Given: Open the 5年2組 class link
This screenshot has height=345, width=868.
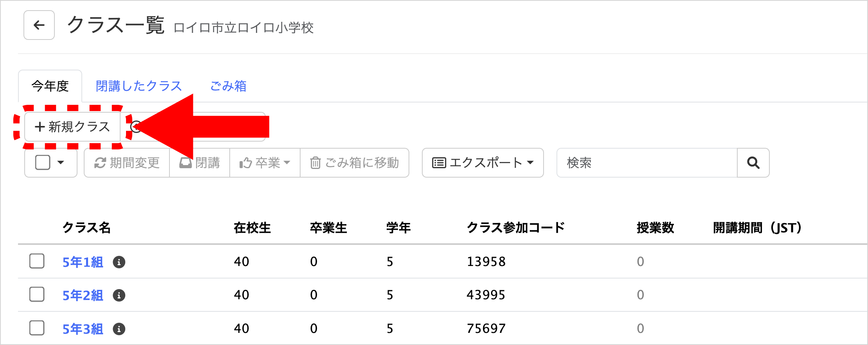Looking at the screenshot, I should [x=83, y=295].
